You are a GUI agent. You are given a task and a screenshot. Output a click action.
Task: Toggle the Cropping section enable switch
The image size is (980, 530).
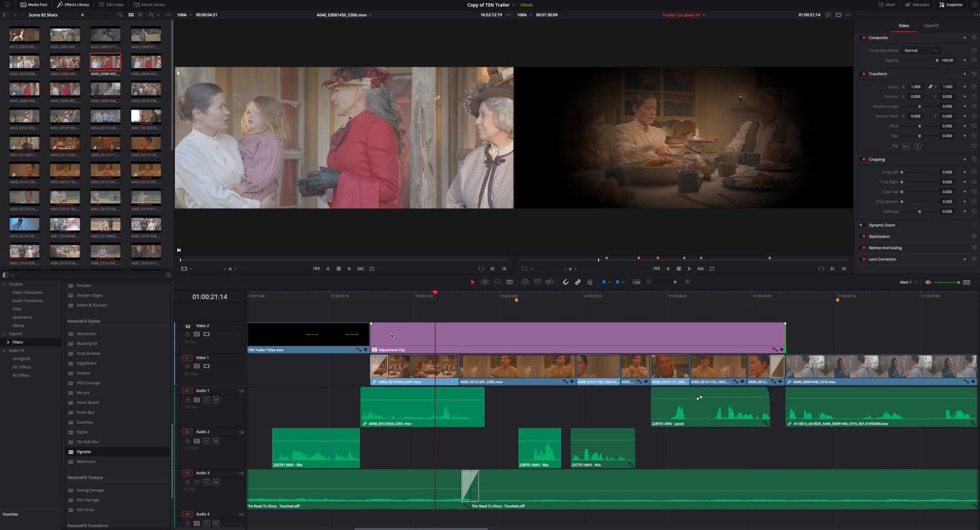pyautogui.click(x=864, y=159)
